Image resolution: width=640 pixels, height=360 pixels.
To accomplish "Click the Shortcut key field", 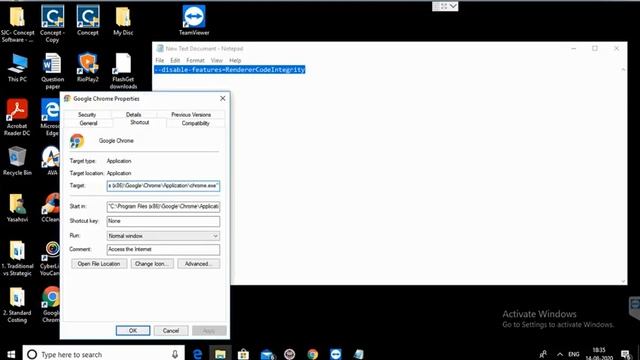I will coord(163,221).
